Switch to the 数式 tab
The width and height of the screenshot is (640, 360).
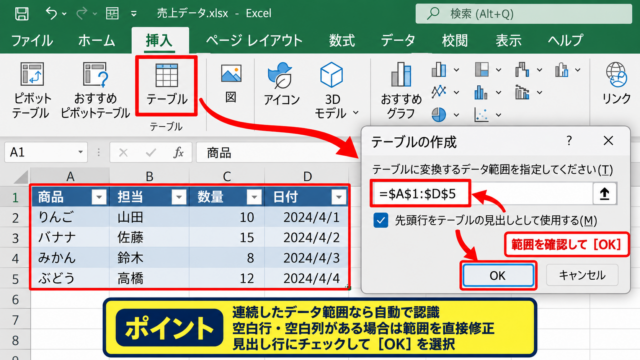pos(342,40)
